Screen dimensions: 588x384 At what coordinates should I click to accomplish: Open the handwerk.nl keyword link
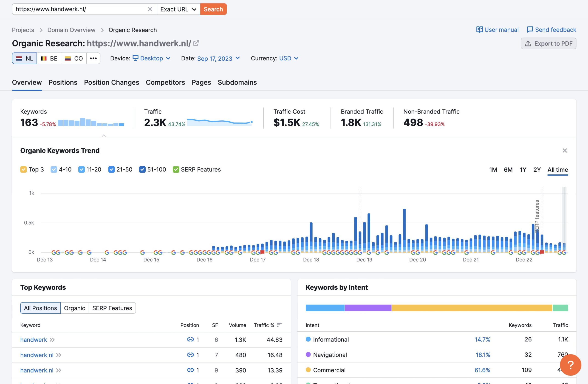37,370
